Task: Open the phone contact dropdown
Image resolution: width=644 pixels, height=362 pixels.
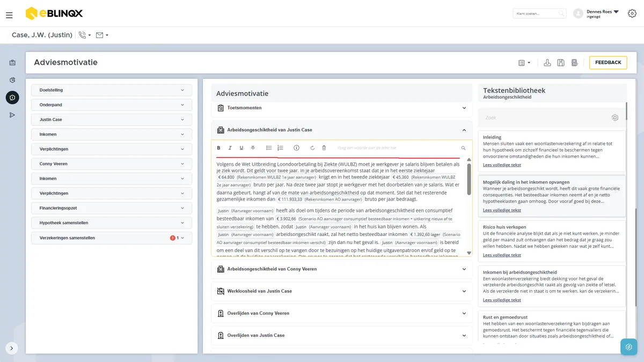Action: pyautogui.click(x=85, y=35)
